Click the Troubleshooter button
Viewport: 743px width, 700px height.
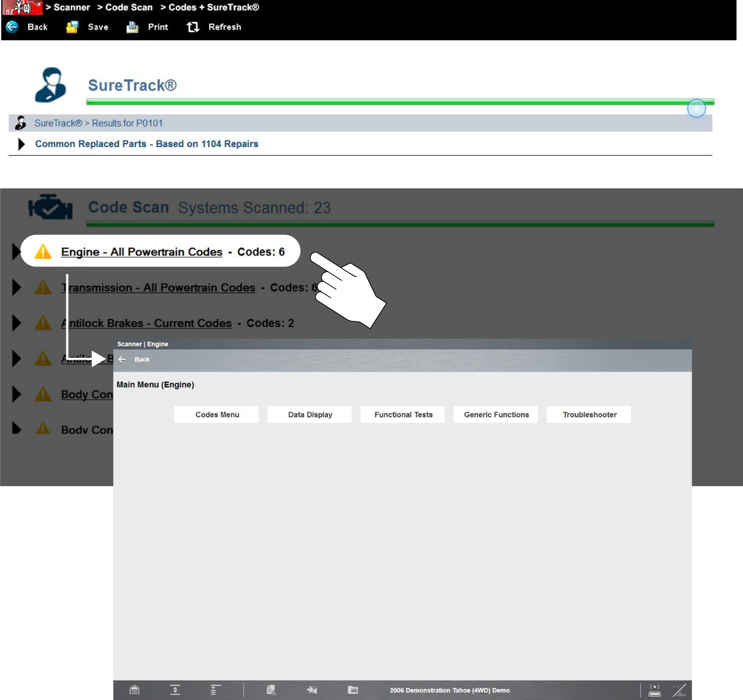tap(589, 414)
